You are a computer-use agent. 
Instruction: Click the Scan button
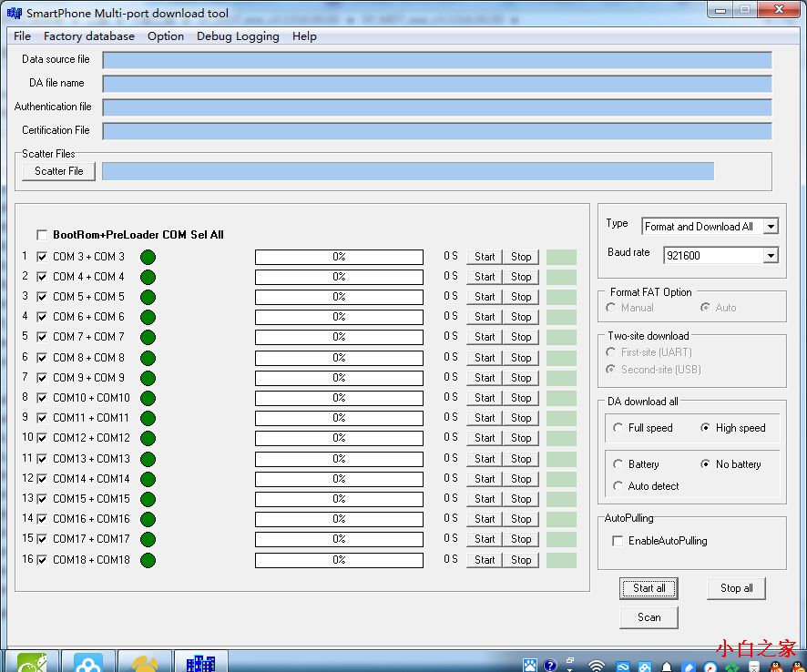649,617
